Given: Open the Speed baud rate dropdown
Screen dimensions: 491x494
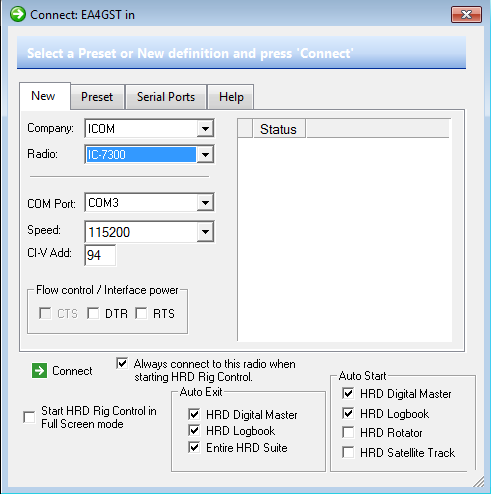Looking at the screenshot, I should (205, 232).
